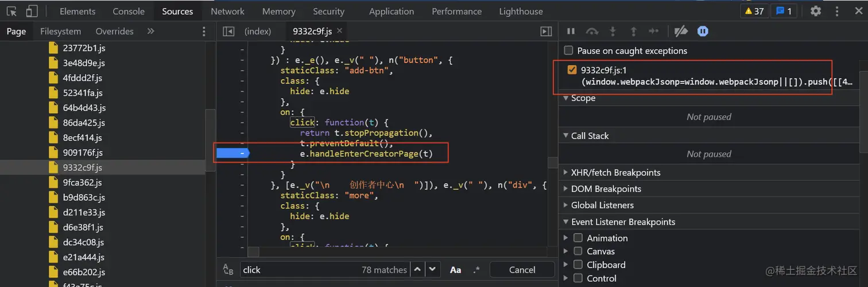This screenshot has height=287, width=868.
Task: Expand the Canvas event listener category
Action: (566, 251)
